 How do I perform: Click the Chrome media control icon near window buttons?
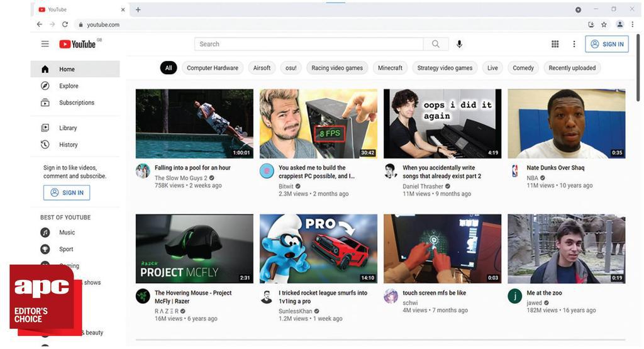pos(578,9)
